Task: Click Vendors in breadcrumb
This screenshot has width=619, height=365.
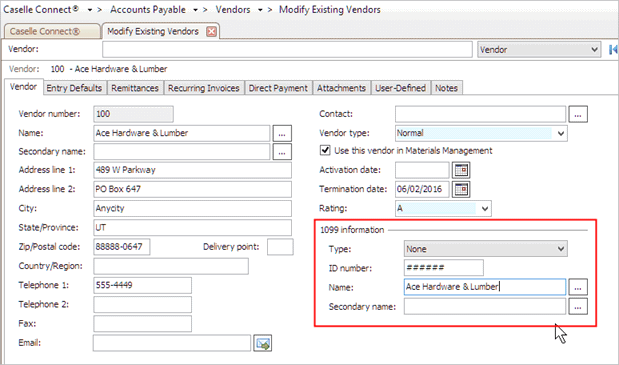Action: [x=233, y=10]
